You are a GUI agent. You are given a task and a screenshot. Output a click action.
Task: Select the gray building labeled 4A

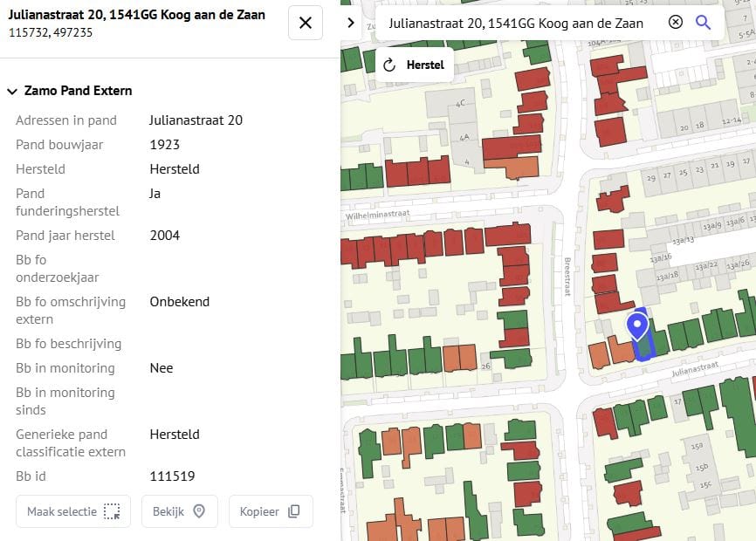464,135
